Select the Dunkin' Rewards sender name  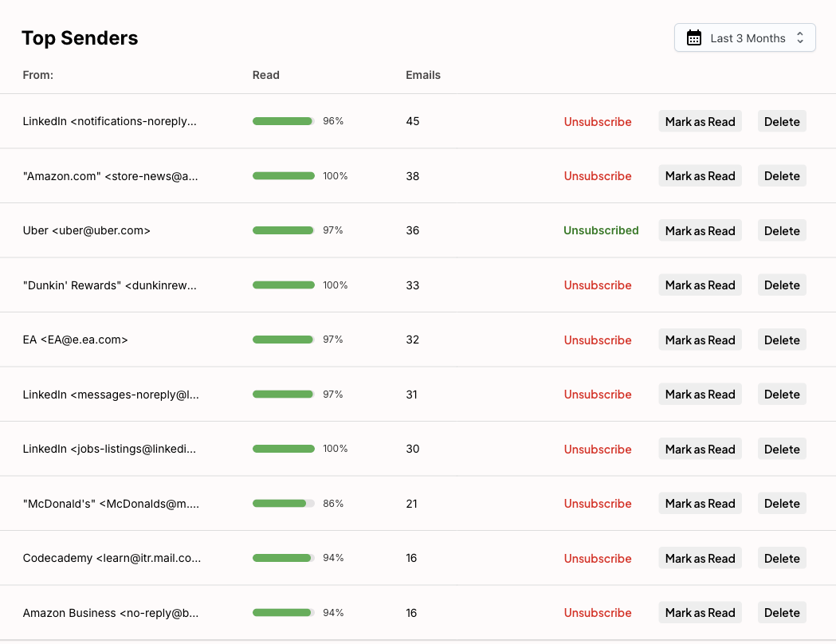pos(109,285)
